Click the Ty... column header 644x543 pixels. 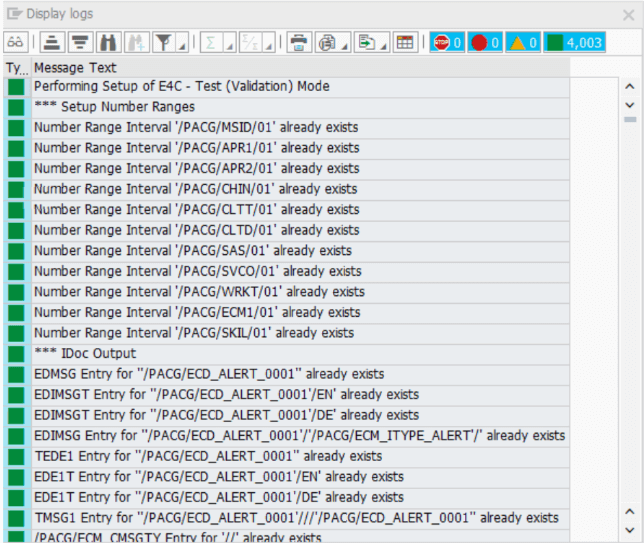[x=17, y=68]
